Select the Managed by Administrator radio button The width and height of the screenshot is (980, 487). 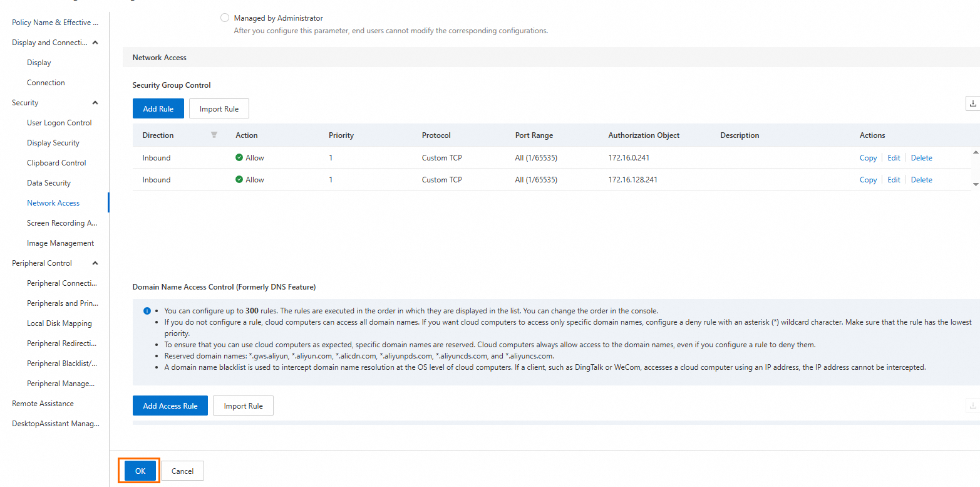[x=225, y=18]
